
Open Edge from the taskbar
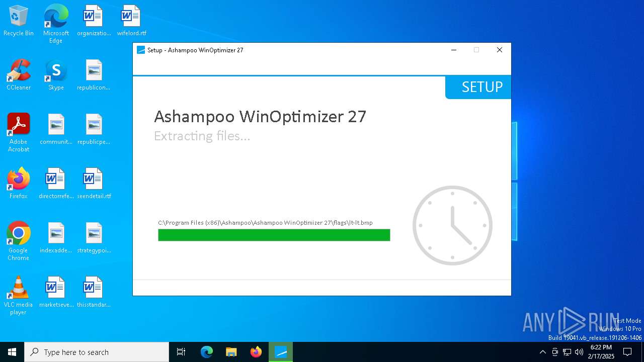207,352
